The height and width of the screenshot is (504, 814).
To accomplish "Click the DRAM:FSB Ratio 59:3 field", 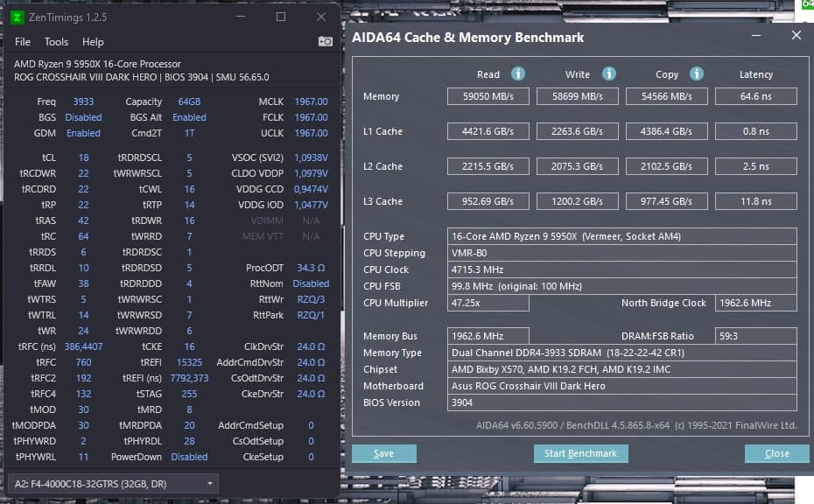I will (x=756, y=336).
